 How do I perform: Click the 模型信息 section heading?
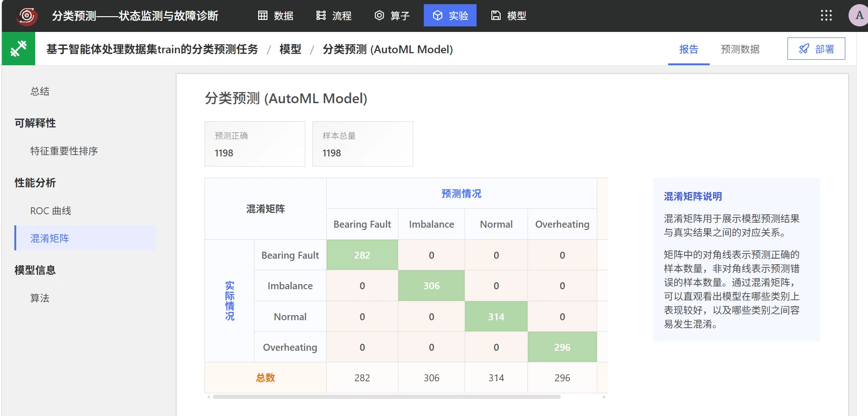click(x=35, y=270)
